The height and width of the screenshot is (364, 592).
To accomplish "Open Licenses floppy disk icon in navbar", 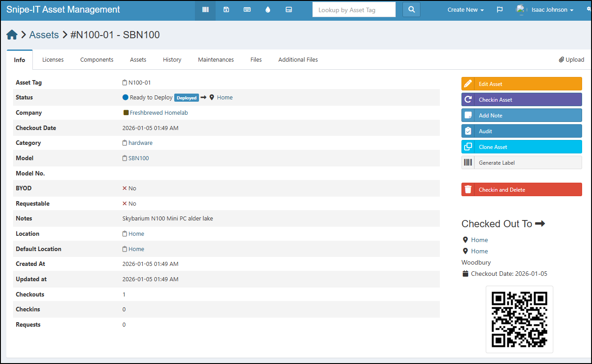I will [226, 10].
